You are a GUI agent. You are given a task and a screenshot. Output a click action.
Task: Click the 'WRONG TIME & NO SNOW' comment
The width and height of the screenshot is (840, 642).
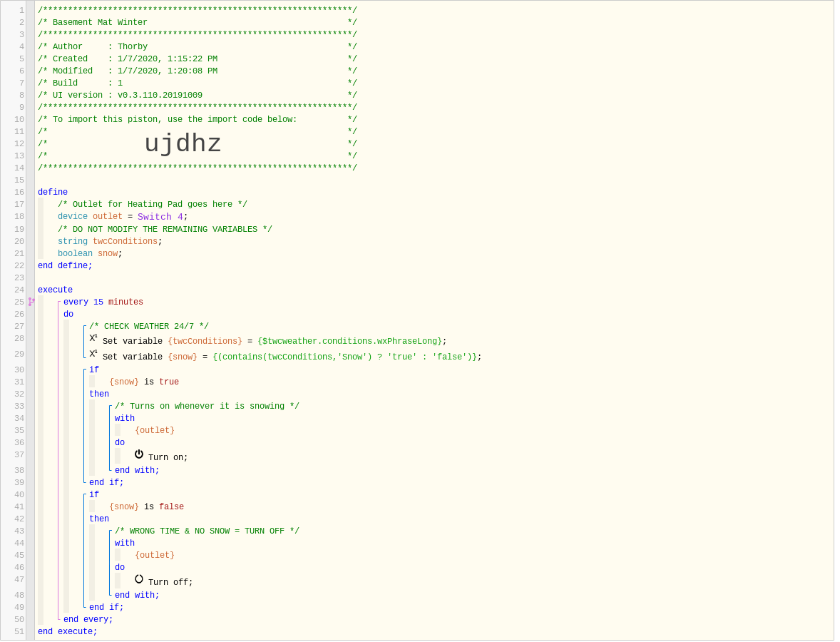tap(207, 531)
